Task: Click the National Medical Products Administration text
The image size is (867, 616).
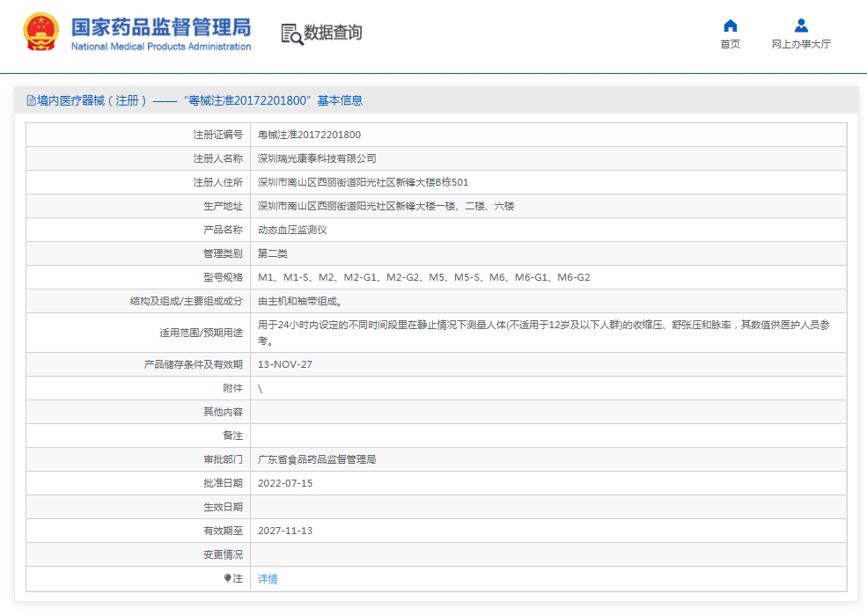Action: coord(161,47)
